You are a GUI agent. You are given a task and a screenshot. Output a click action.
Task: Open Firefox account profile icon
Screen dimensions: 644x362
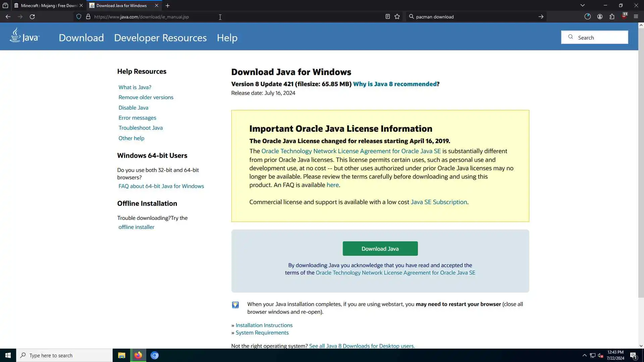coord(600,17)
